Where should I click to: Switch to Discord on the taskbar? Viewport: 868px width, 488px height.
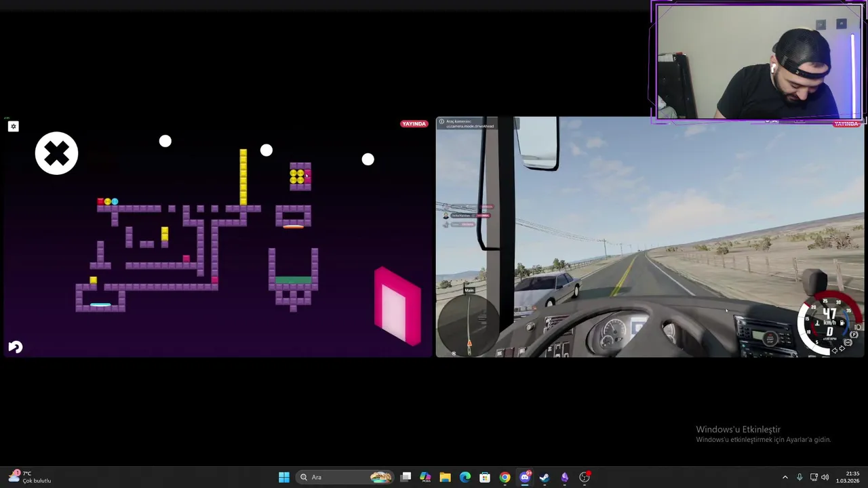pos(525,477)
